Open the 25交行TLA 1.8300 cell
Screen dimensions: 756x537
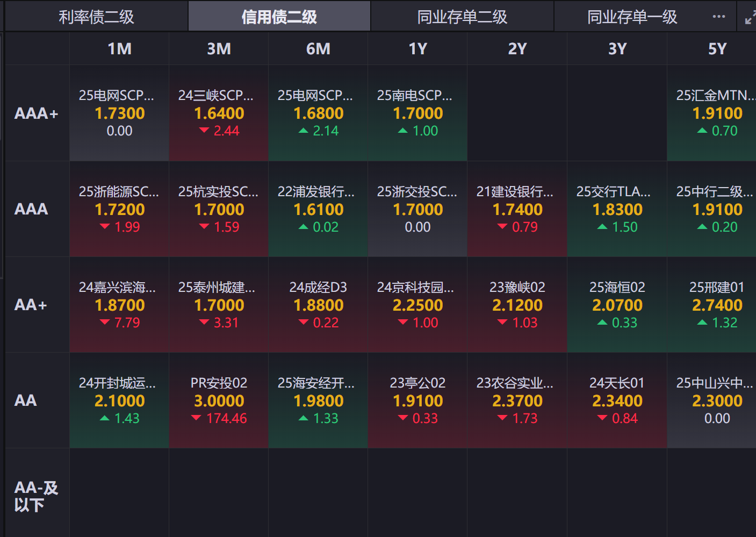point(617,209)
